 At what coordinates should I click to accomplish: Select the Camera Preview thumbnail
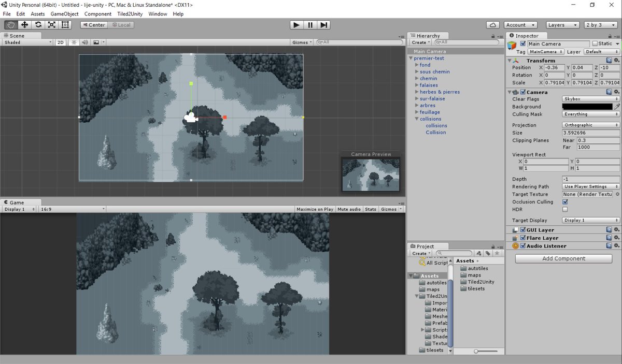tap(370, 173)
